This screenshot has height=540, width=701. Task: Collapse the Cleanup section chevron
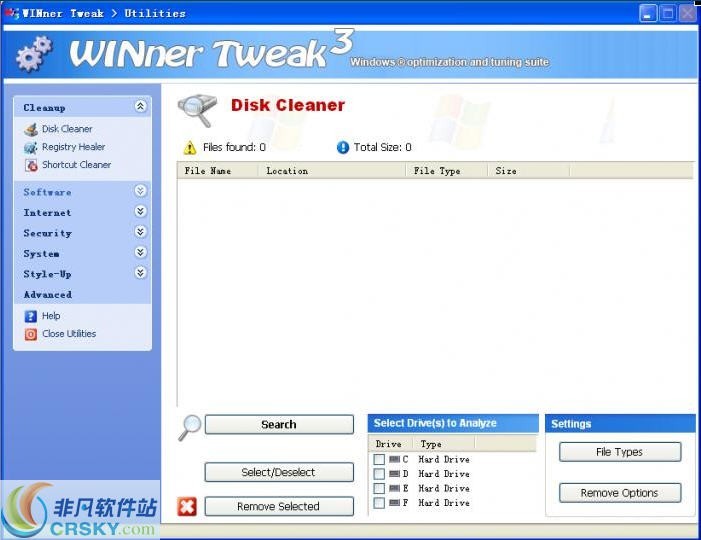click(140, 106)
